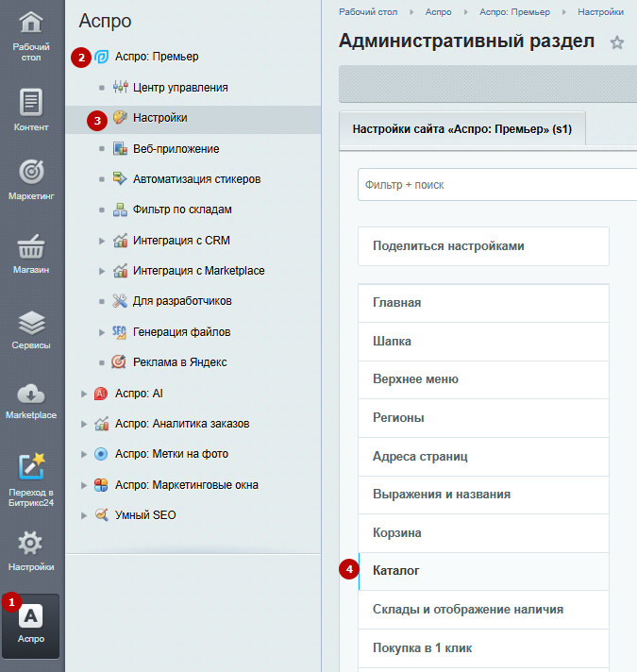This screenshot has height=672, width=637.
Task: Open Адреса страниц settings section
Action: (x=483, y=457)
